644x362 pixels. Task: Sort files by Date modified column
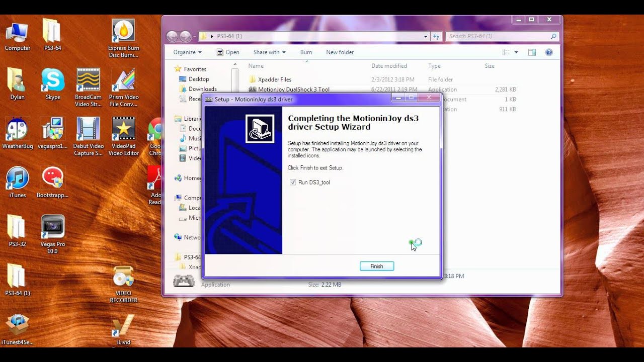389,66
